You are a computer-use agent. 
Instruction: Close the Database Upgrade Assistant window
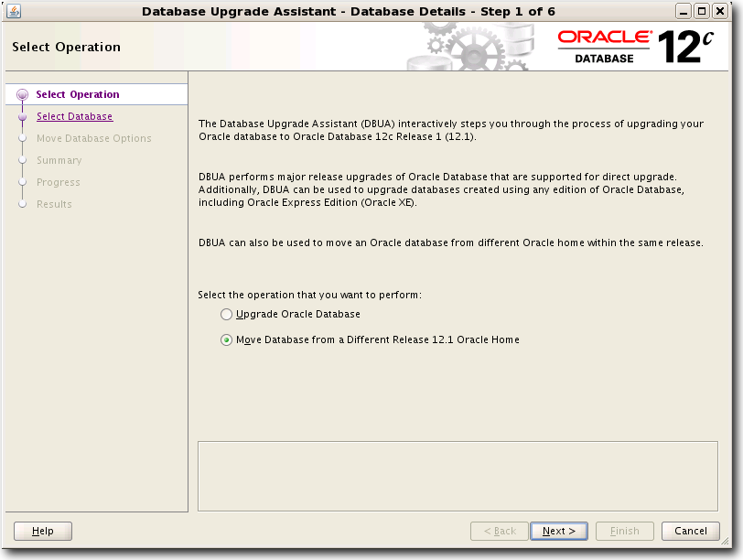pos(720,11)
